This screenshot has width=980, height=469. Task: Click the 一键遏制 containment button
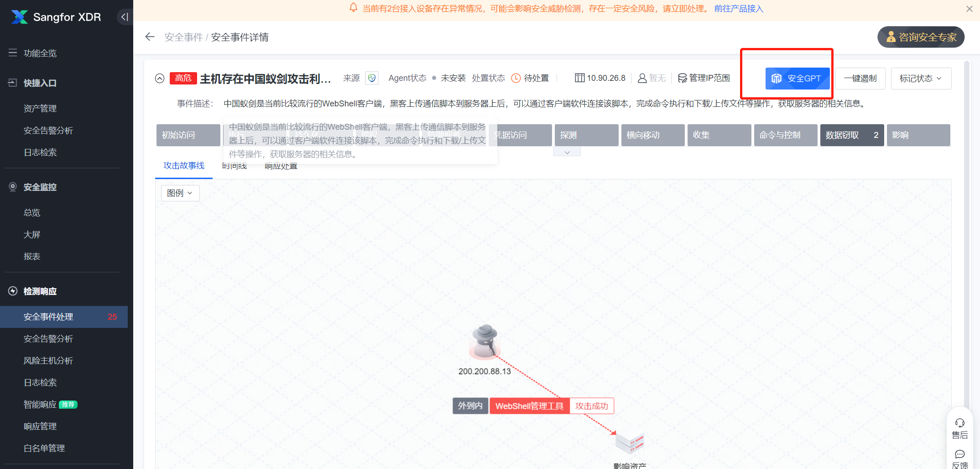[x=860, y=78]
